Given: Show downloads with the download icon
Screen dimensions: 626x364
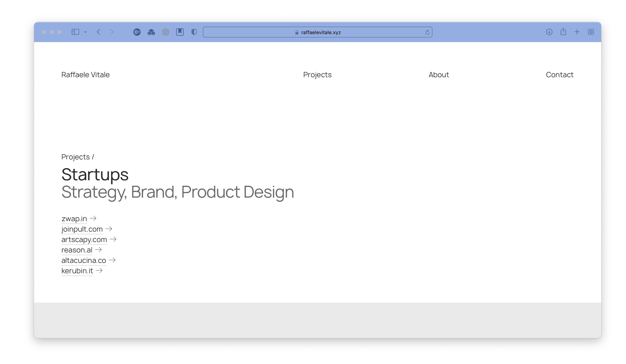Looking at the screenshot, I should tap(549, 32).
